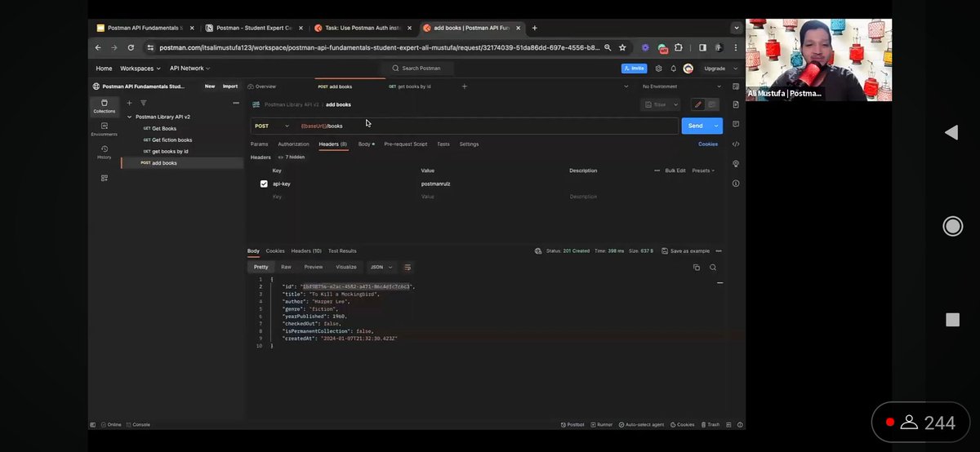Collapse the Postman Library API v2 collection
Image resolution: width=980 pixels, height=452 pixels.
click(129, 117)
